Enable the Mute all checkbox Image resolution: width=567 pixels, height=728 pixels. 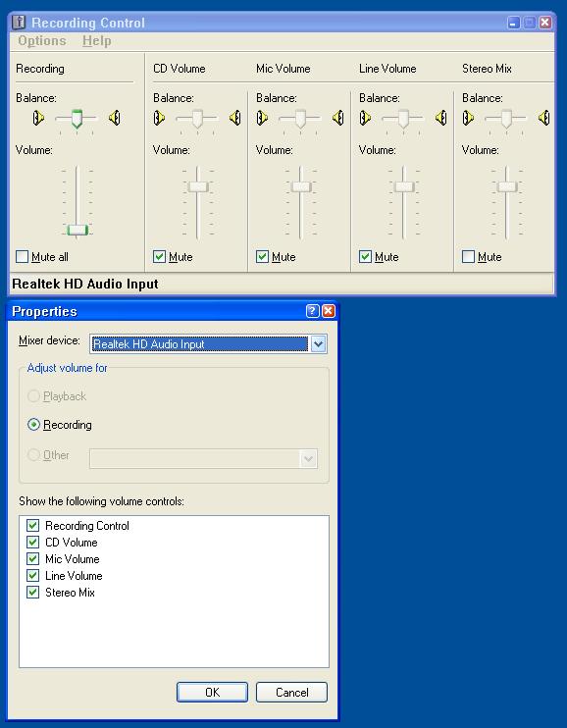(x=22, y=256)
